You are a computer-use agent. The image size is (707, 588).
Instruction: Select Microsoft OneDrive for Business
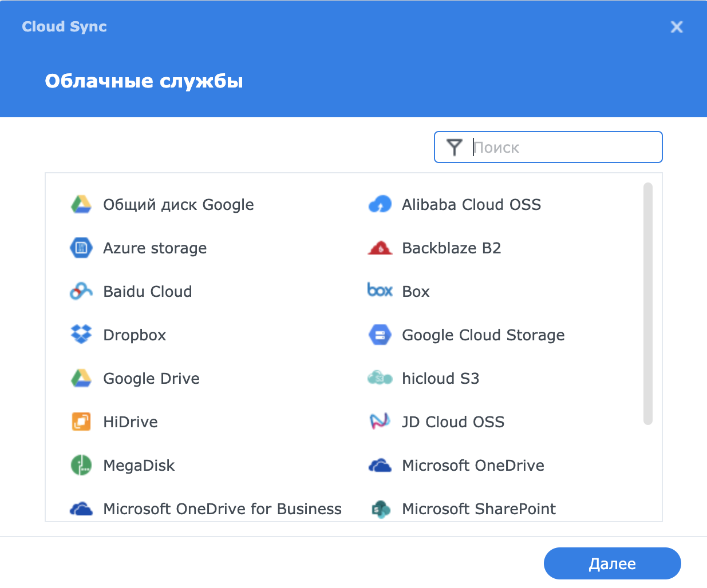point(222,509)
